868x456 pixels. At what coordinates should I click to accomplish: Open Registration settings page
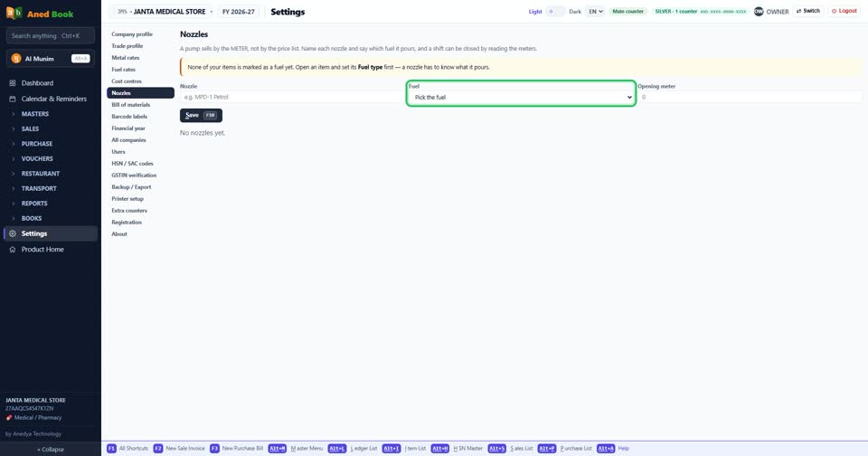click(140, 223)
